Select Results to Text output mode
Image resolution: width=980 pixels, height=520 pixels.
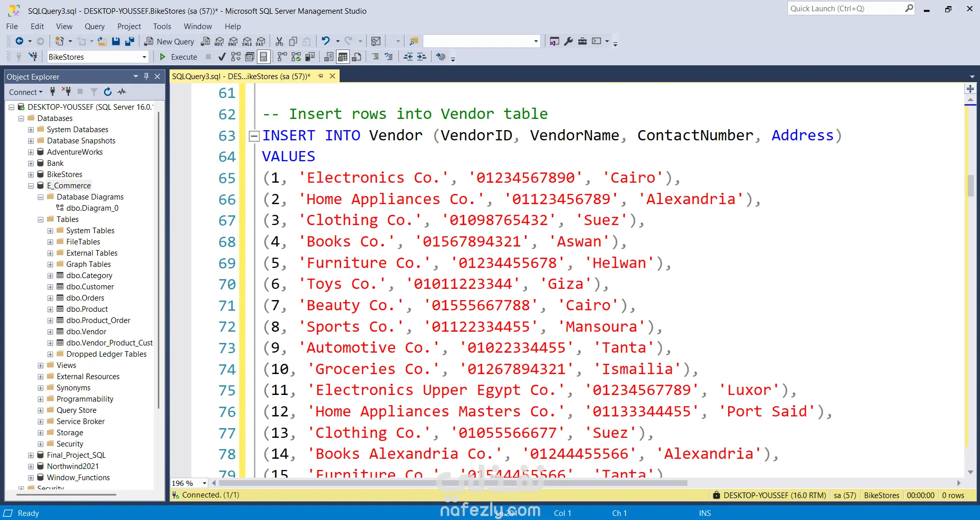pyautogui.click(x=329, y=57)
